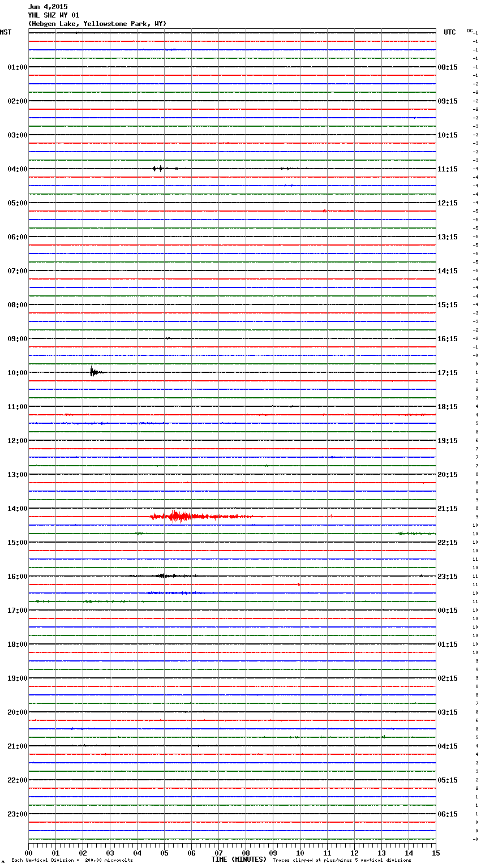Select the 01:00 MST time label
This screenshot has width=481, height=868.
tap(17, 67)
